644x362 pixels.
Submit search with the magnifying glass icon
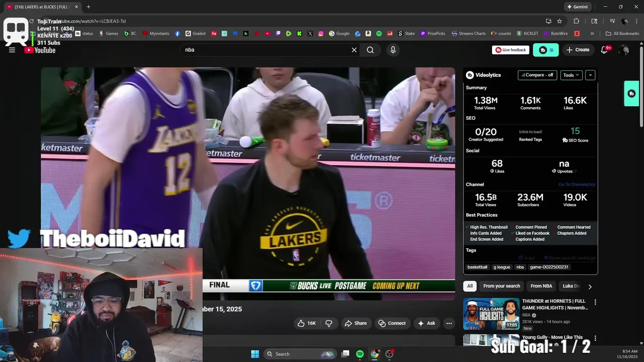(x=370, y=50)
